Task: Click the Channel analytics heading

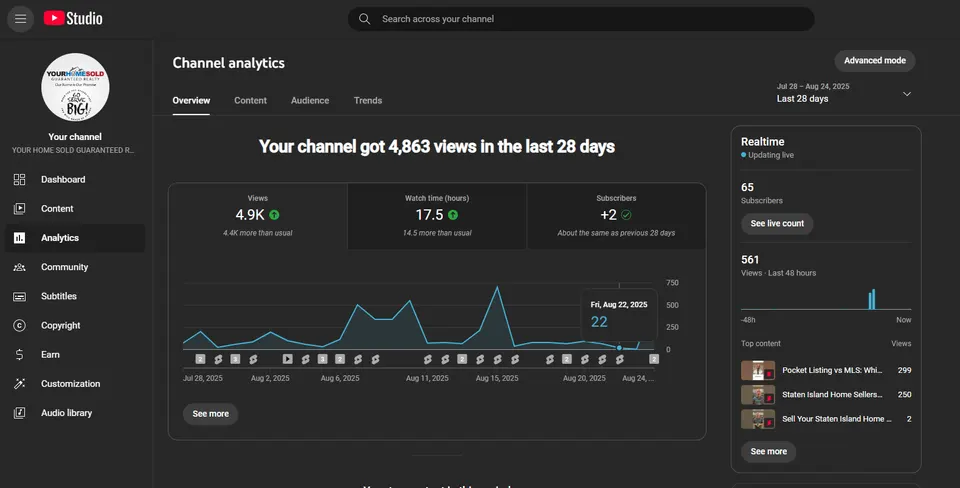Action: 228,63
